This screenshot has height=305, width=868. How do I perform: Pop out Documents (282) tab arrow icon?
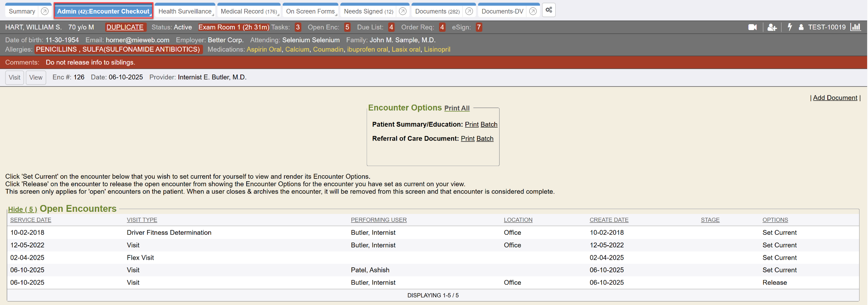(x=469, y=11)
